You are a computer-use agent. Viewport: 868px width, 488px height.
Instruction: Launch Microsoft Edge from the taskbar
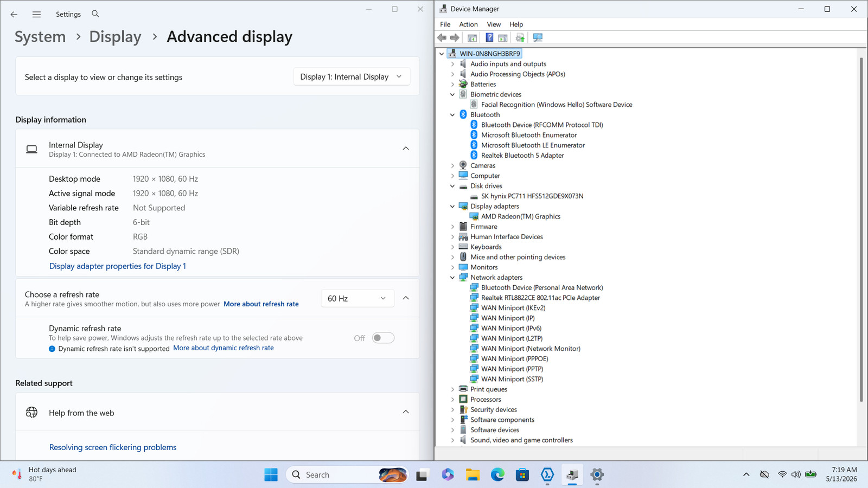(x=497, y=475)
